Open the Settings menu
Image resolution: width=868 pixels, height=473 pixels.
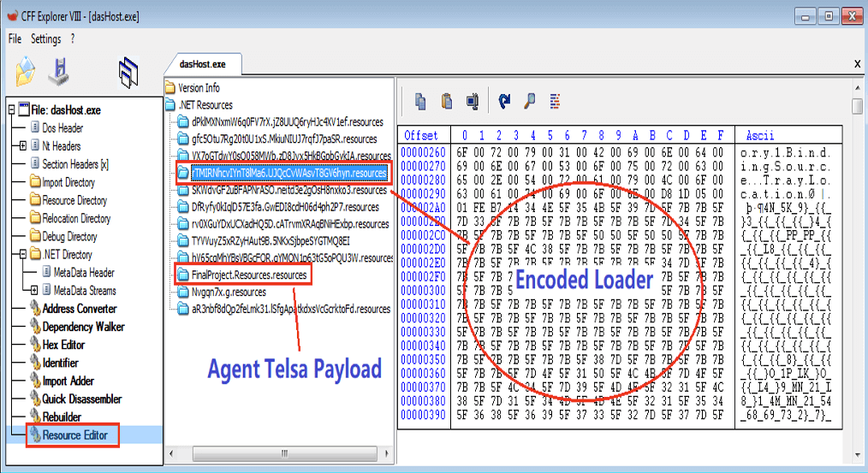tap(46, 38)
